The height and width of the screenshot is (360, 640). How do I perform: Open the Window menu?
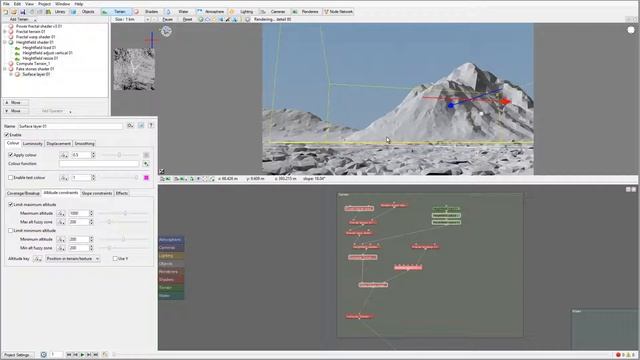(62, 4)
